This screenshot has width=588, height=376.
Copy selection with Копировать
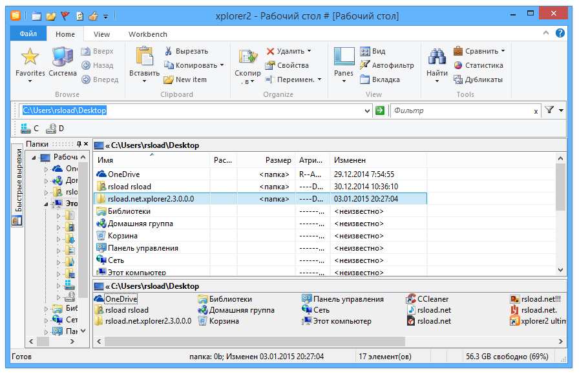tap(191, 66)
